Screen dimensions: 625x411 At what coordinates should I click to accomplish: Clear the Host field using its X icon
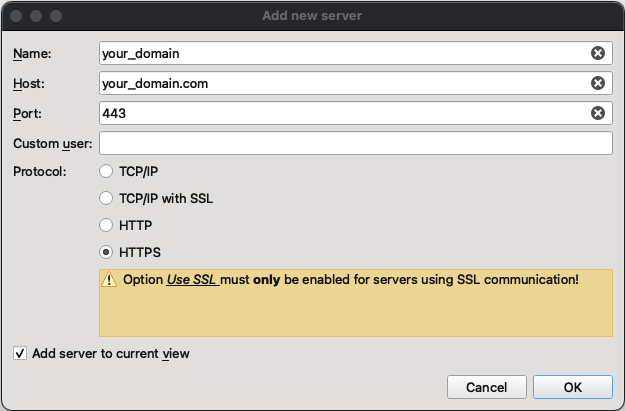click(598, 84)
